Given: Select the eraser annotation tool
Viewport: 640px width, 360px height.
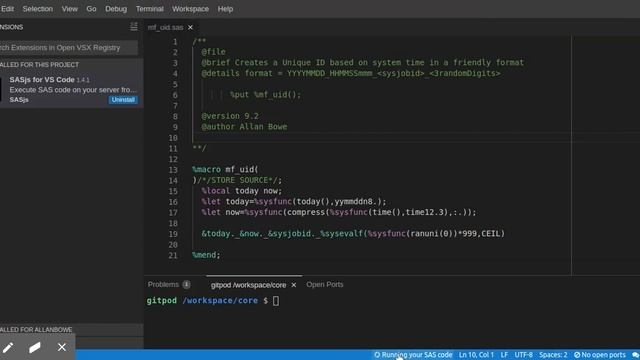Looking at the screenshot, I should 35,347.
